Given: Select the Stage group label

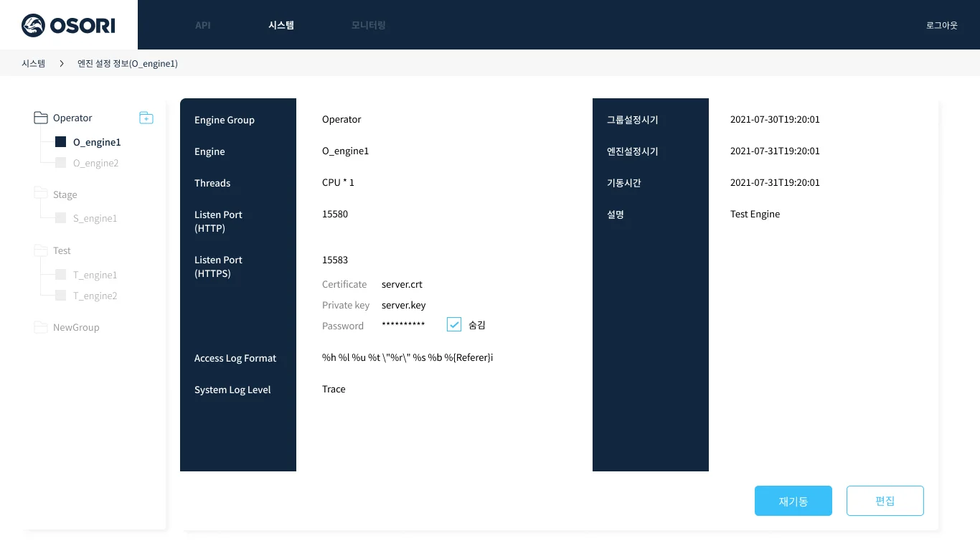Looking at the screenshot, I should click(x=65, y=194).
